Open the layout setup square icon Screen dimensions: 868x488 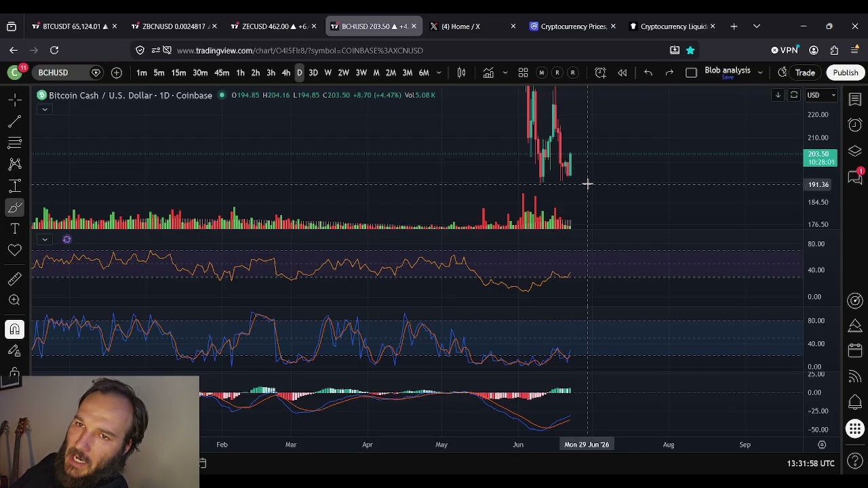click(691, 73)
